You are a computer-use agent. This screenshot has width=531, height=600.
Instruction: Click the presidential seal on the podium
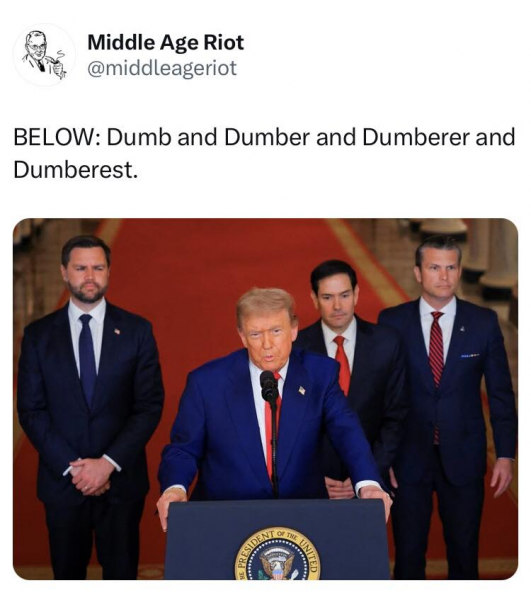(x=277, y=554)
